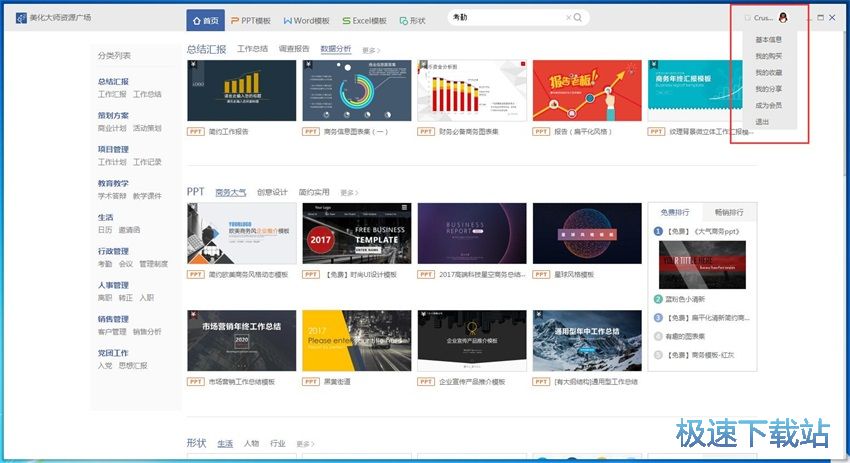Open the 工作记录 subcategory
The image size is (850, 463).
pos(147,162)
